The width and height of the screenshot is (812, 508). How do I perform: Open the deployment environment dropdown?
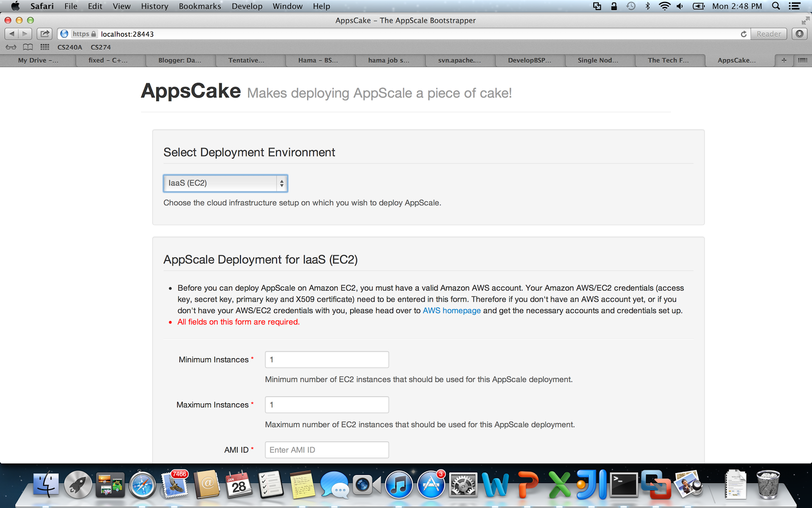[225, 183]
